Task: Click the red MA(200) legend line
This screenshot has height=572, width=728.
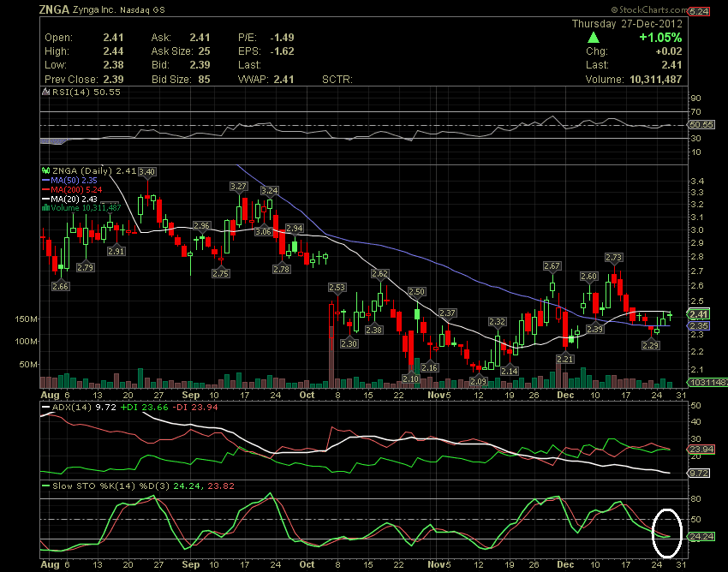Action: point(46,190)
